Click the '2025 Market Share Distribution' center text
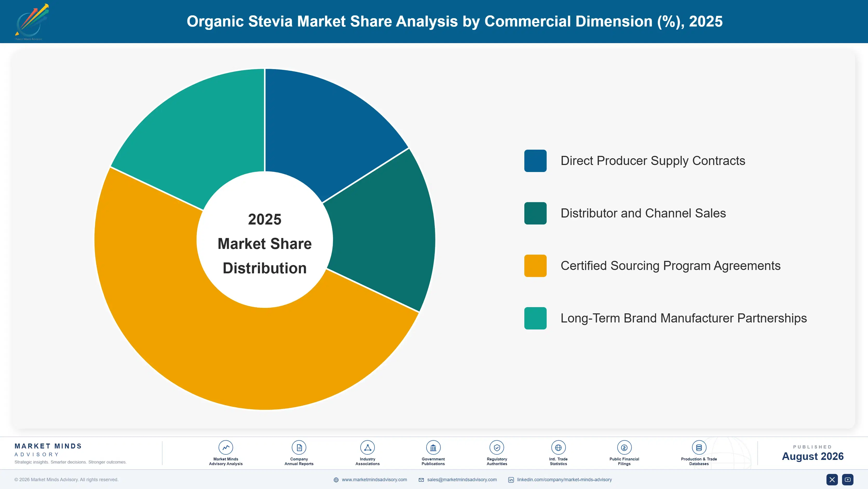The image size is (868, 489). point(265,243)
